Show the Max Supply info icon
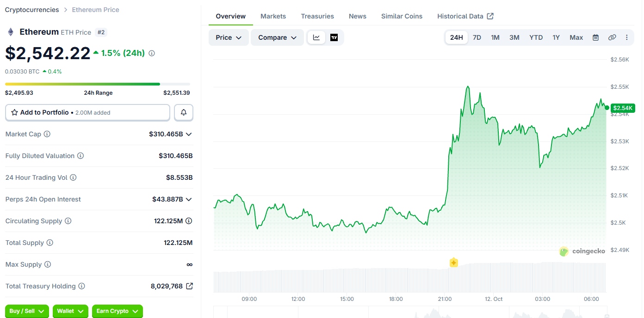The height and width of the screenshot is (318, 644). [48, 264]
